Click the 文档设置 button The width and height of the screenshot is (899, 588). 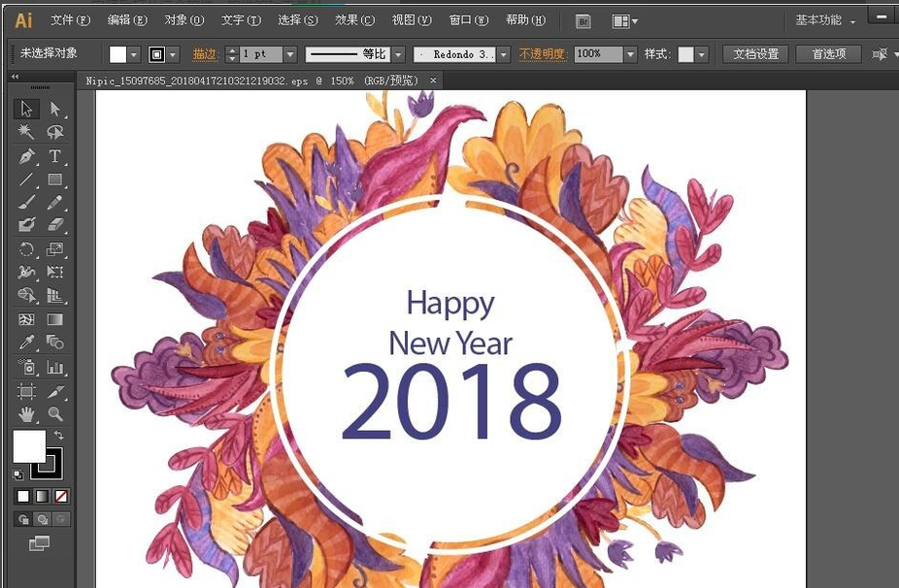pos(756,54)
